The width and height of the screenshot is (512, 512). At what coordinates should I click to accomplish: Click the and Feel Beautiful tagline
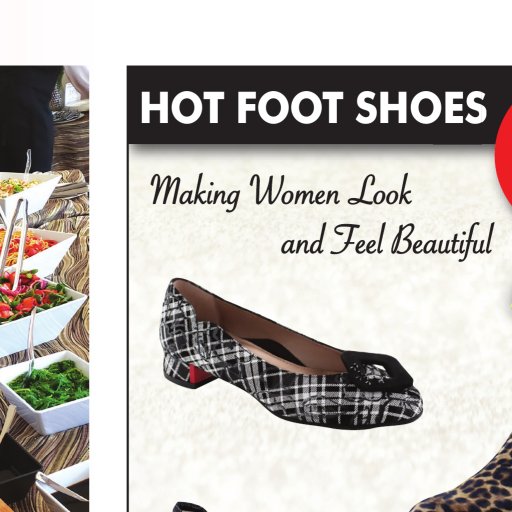387,241
